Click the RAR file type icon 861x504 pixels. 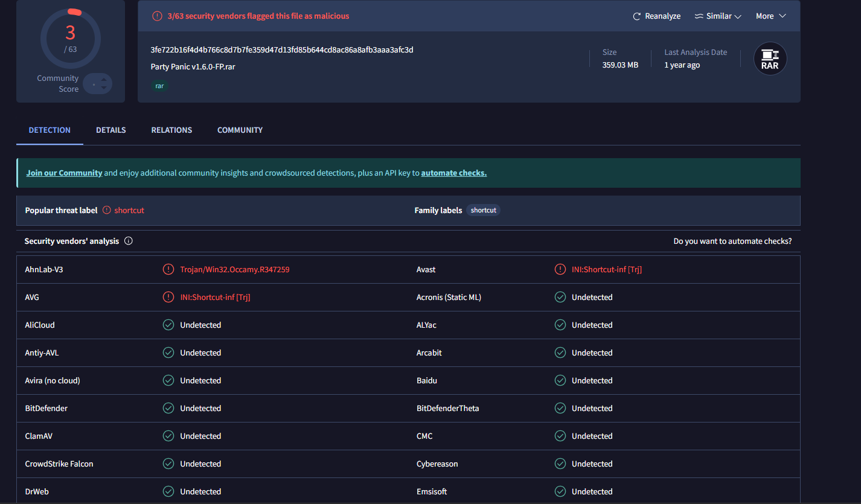click(x=770, y=59)
